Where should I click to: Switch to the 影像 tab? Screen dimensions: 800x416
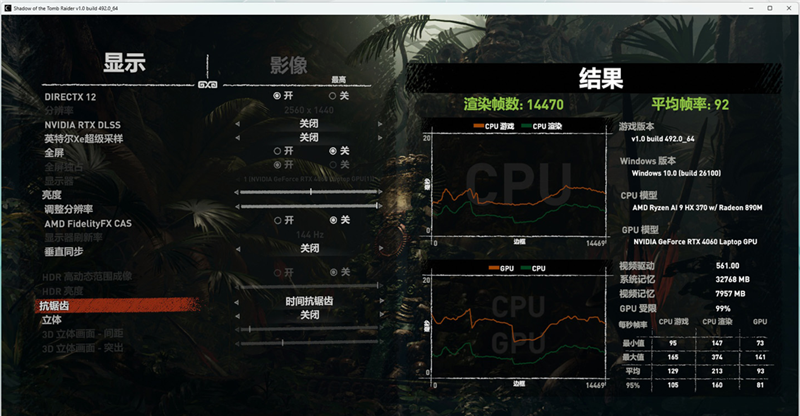click(288, 65)
